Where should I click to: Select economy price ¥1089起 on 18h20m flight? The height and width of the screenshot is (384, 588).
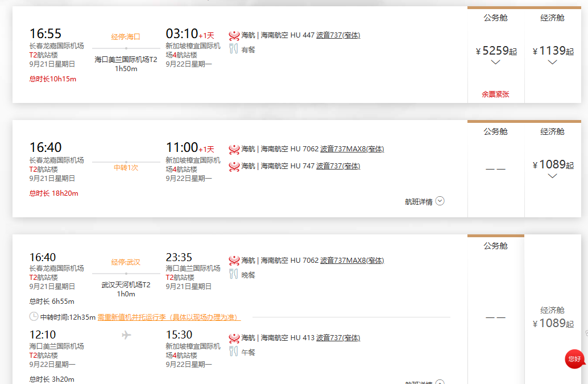[x=553, y=164]
